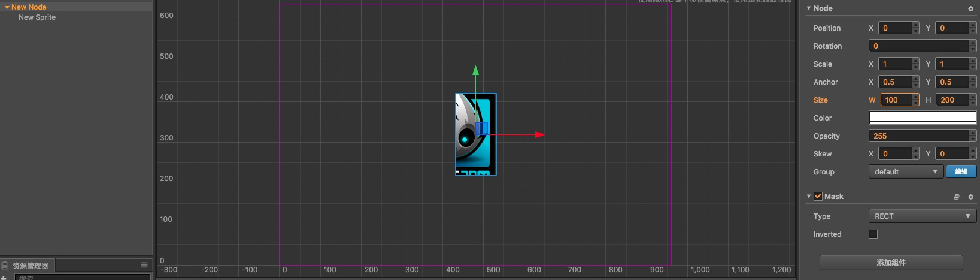980x280 pixels.
Task: Click the Inverted property label
Action: (x=827, y=234)
